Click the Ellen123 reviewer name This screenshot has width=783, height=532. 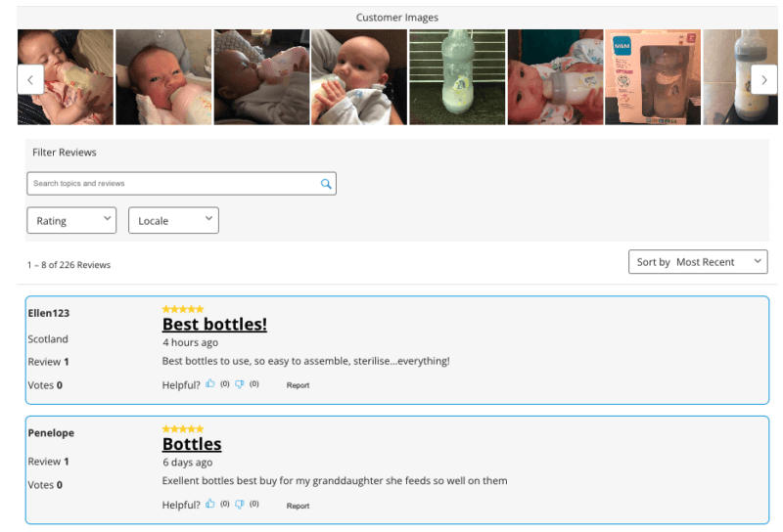coord(49,313)
